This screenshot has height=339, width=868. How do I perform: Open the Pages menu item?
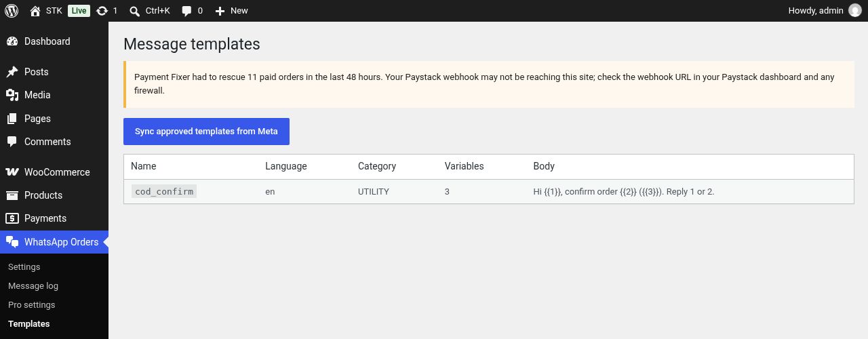[54, 119]
